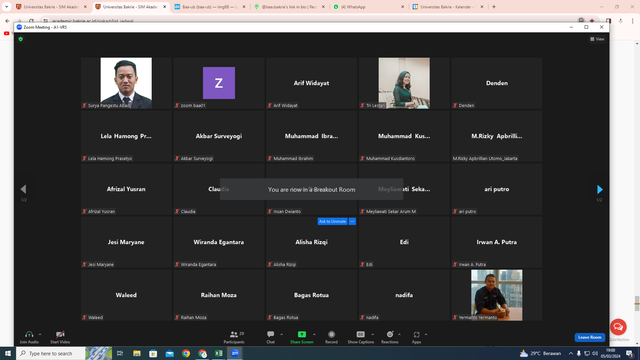640x360 pixels.
Task: Expand Share Screen options arrow
Action: pos(314,334)
